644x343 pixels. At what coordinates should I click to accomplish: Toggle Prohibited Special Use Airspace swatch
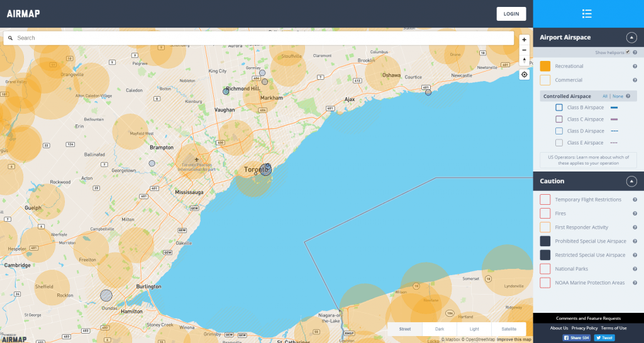coord(545,241)
